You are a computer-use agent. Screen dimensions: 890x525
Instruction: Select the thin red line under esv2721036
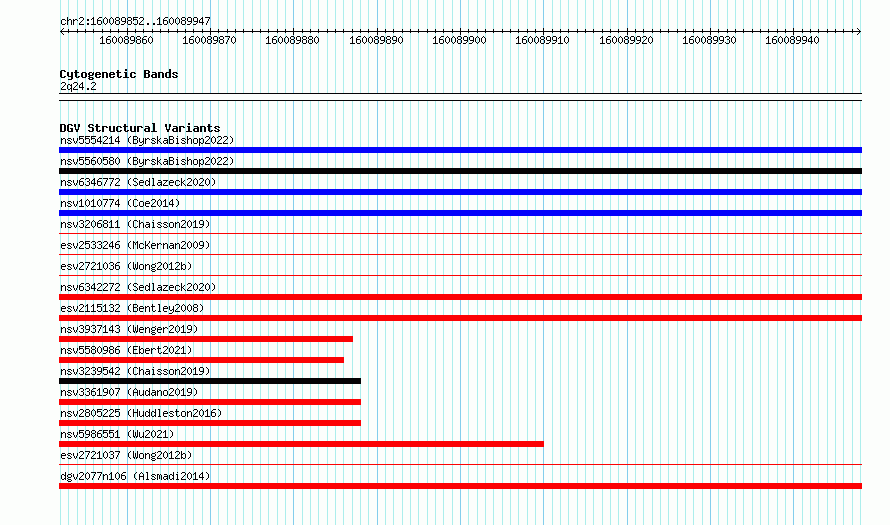[x=460, y=275]
